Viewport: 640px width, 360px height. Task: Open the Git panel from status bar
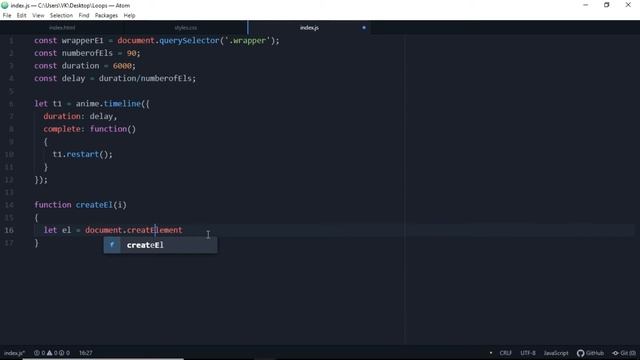[x=624, y=353]
